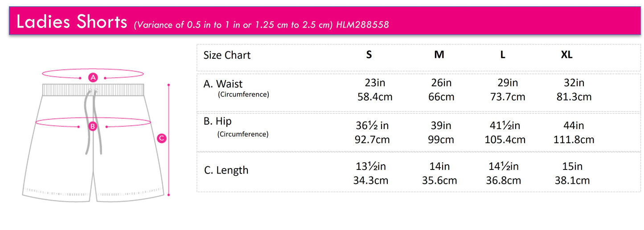This screenshot has height=230, width=644.
Task: Click the 15in length value for XL
Action: pyautogui.click(x=572, y=166)
